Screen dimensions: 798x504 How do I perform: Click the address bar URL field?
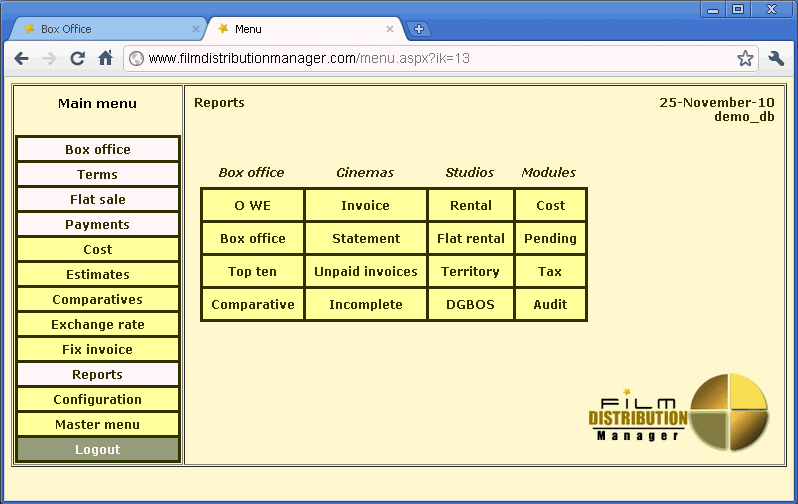(x=430, y=59)
